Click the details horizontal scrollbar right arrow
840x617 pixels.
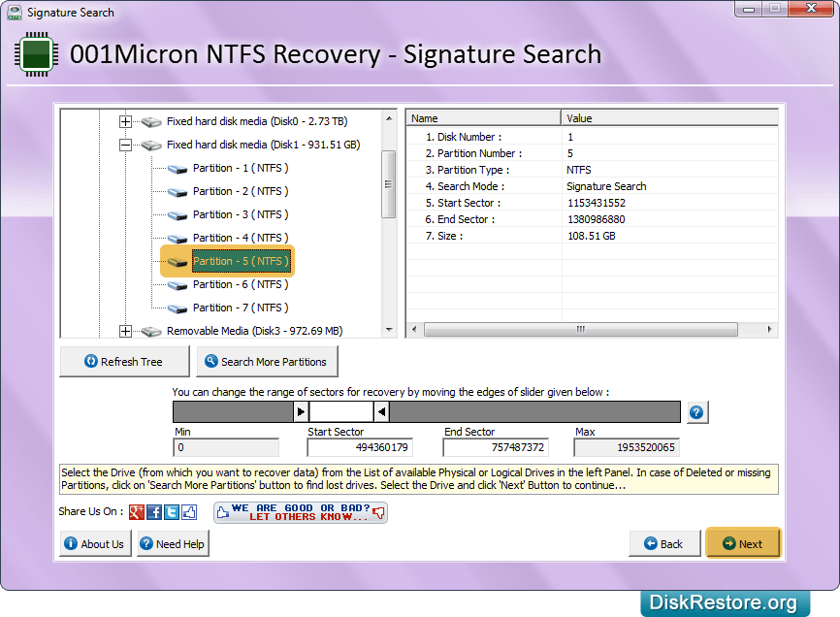(x=770, y=330)
